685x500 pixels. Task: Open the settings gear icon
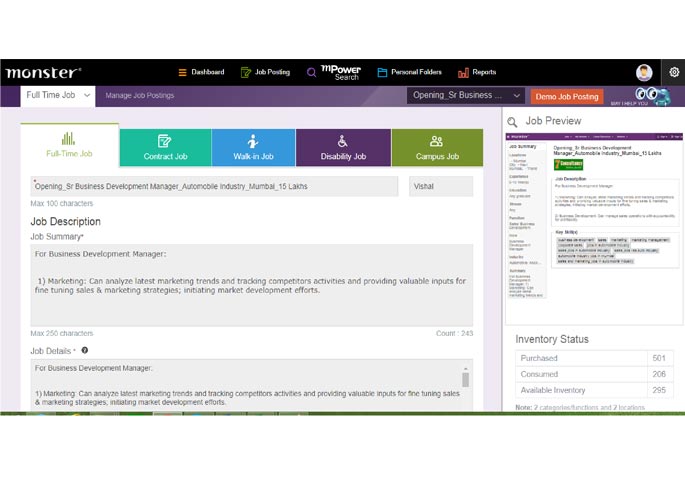click(x=674, y=72)
